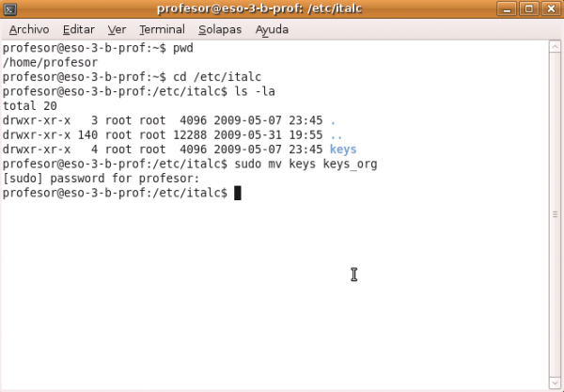Click the scrollbar down arrow
Image resolution: width=564 pixels, height=392 pixels.
[x=554, y=384]
